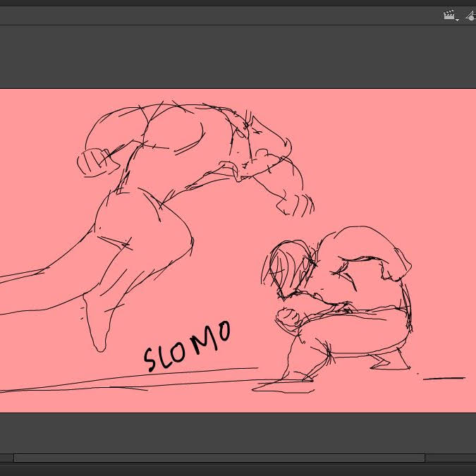Open the Edit Scene clapperboard dropdown
Viewport: 476px width, 476px height.
tap(451, 16)
